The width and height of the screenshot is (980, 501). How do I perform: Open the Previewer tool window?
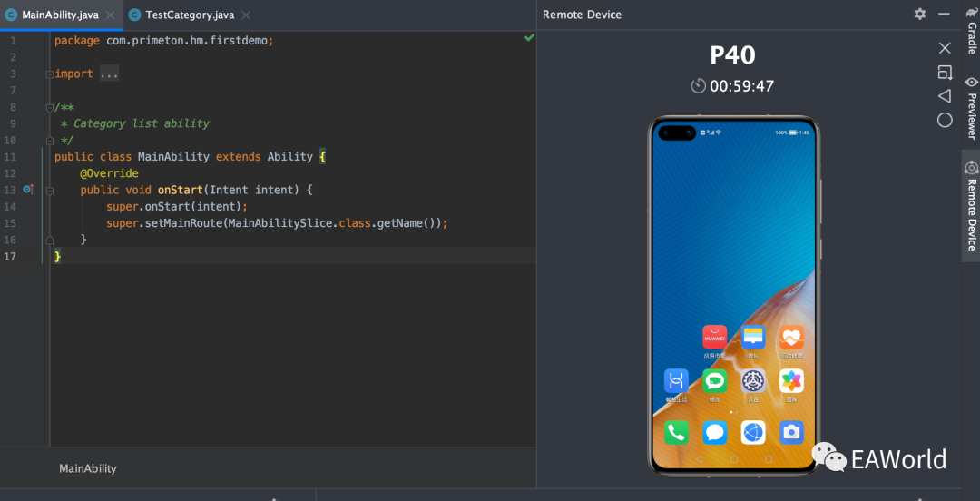[971, 108]
